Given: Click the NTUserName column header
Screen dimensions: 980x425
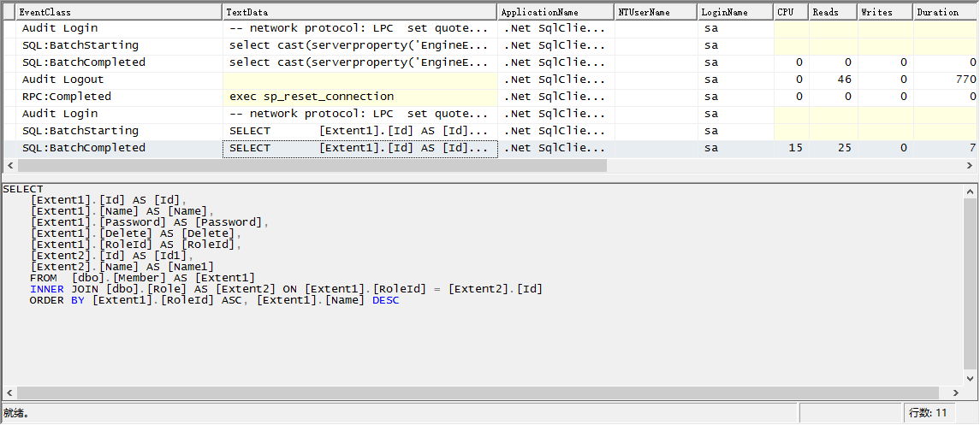Looking at the screenshot, I should pyautogui.click(x=656, y=12).
